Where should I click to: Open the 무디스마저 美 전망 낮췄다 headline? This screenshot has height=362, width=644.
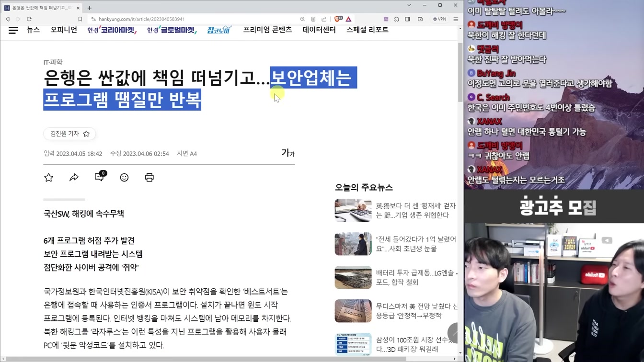point(416,311)
